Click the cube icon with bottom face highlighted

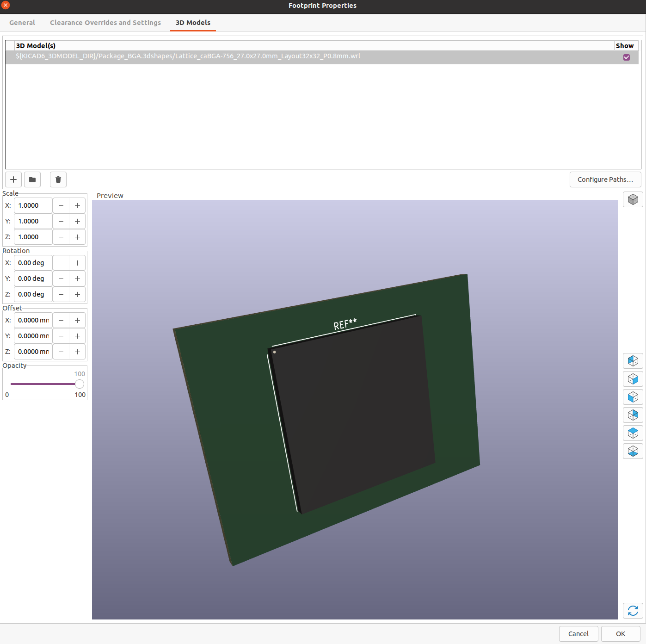click(633, 451)
